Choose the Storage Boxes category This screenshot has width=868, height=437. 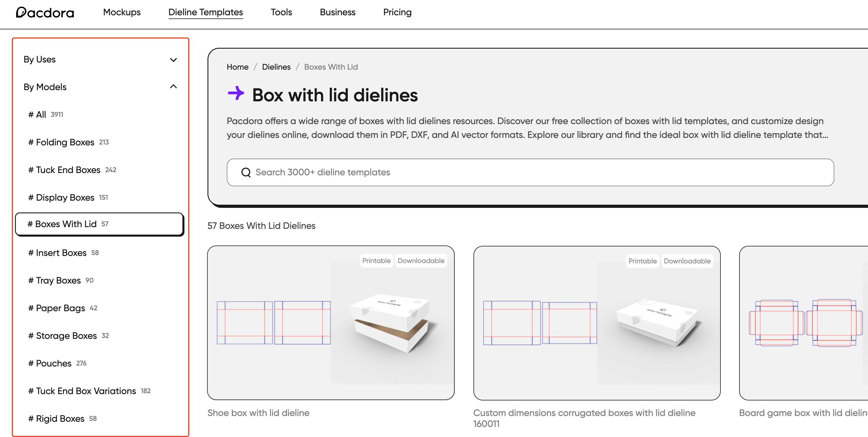(x=69, y=336)
